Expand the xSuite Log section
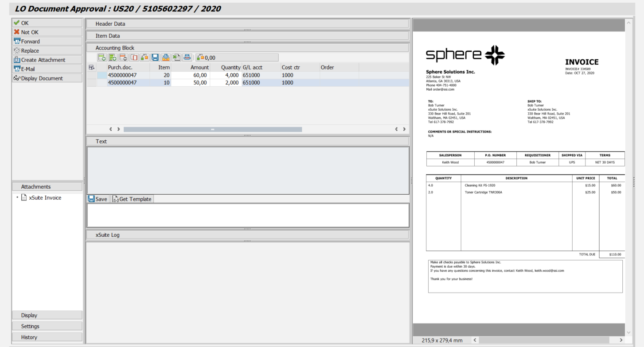644x347 pixels. coord(247,235)
